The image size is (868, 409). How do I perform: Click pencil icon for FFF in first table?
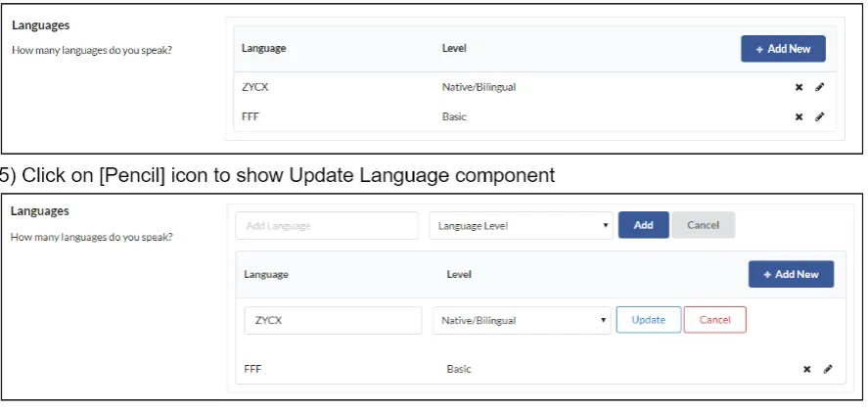click(819, 116)
